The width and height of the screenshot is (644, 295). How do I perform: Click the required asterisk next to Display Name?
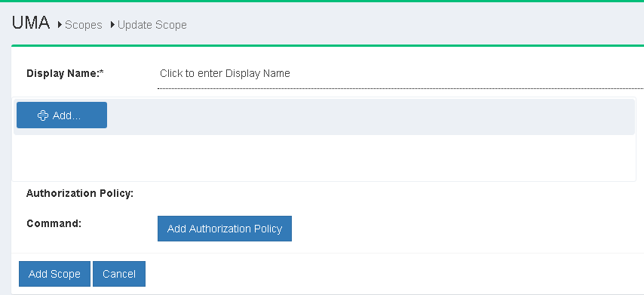[103, 72]
